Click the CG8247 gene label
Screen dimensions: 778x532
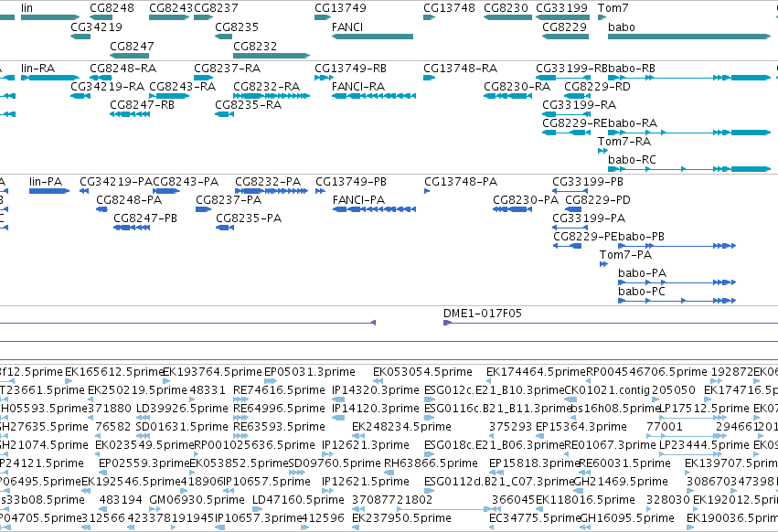pyautogui.click(x=132, y=46)
